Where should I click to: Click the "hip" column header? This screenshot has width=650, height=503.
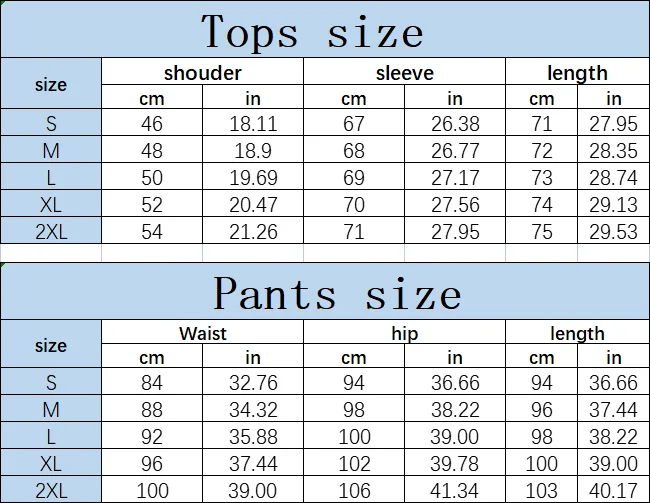(x=404, y=333)
